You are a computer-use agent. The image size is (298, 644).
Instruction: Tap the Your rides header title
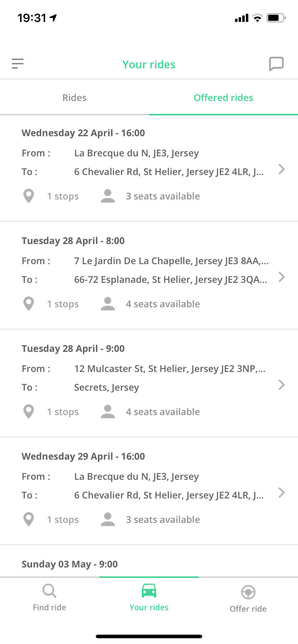149,64
